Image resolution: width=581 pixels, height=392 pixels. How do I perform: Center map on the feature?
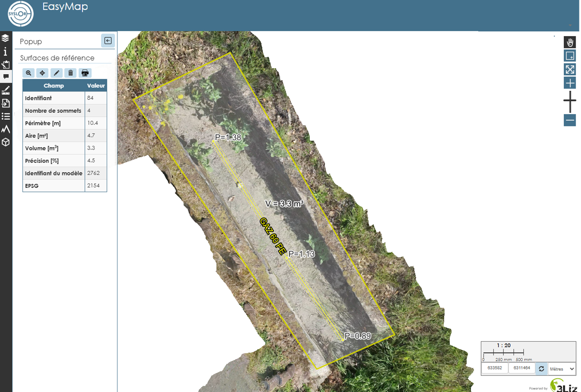pos(42,73)
